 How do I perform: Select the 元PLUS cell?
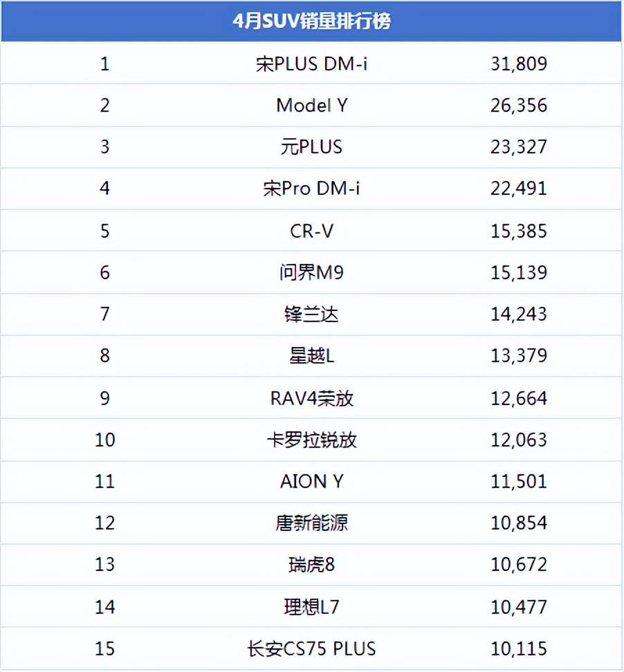click(311, 147)
